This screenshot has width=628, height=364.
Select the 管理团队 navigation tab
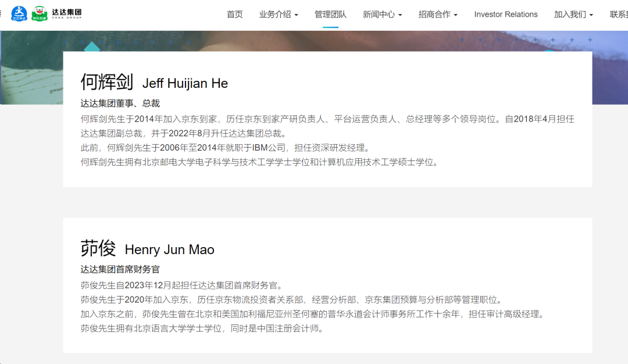pos(330,15)
